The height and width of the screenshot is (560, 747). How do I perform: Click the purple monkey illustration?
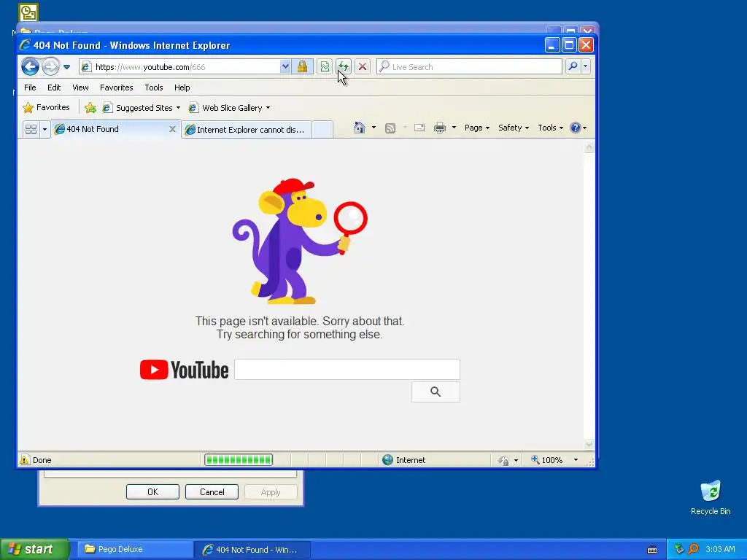click(x=299, y=241)
